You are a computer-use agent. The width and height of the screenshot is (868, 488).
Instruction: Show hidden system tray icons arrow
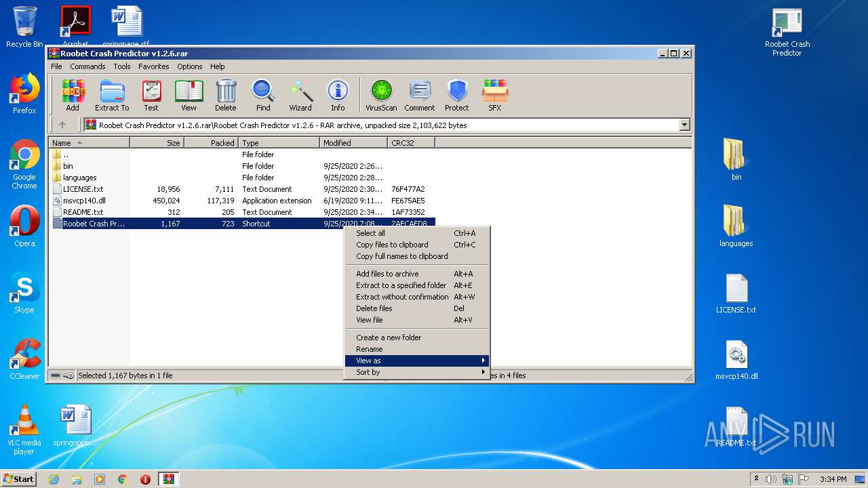pyautogui.click(x=756, y=479)
